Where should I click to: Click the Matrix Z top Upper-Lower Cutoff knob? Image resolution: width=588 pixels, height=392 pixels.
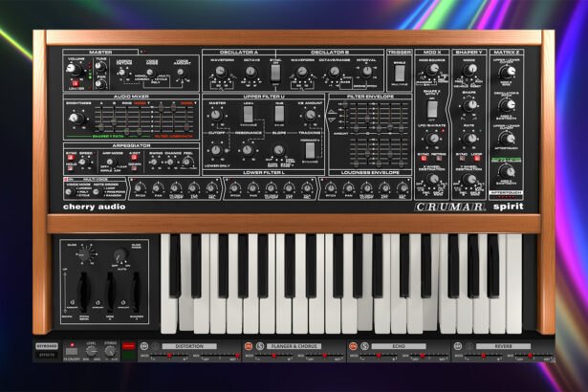[507, 72]
